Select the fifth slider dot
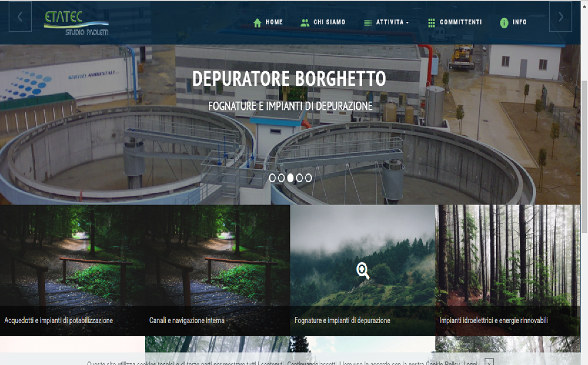This screenshot has width=588, height=365. point(308,178)
